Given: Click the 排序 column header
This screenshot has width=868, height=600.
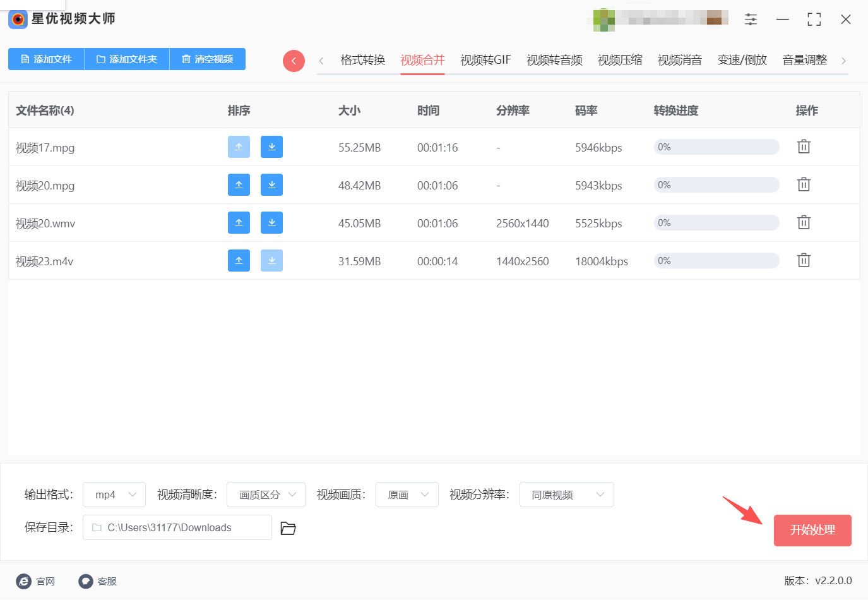Looking at the screenshot, I should tap(239, 111).
